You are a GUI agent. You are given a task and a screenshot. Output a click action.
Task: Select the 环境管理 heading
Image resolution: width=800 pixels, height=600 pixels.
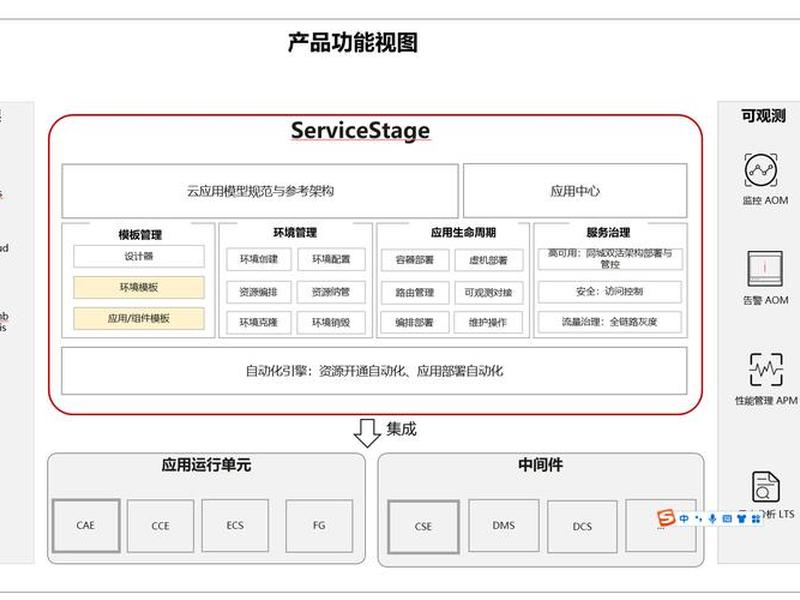click(295, 233)
